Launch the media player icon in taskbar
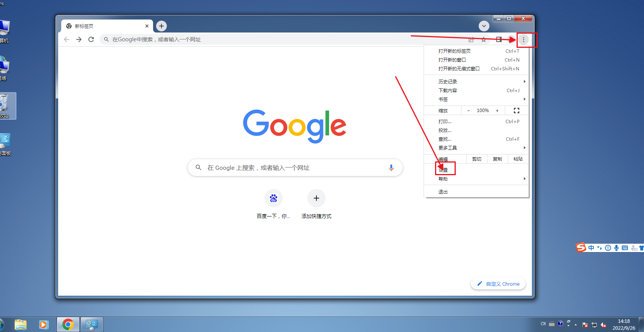 click(44, 325)
